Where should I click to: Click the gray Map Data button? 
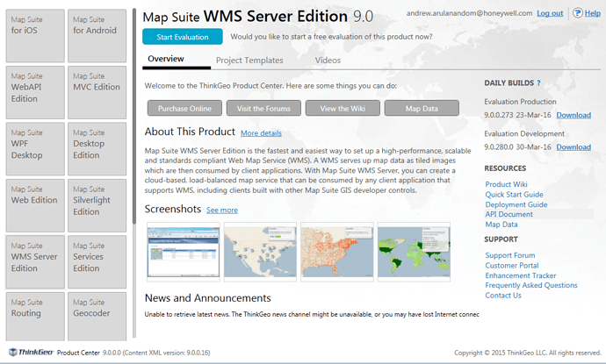422,109
